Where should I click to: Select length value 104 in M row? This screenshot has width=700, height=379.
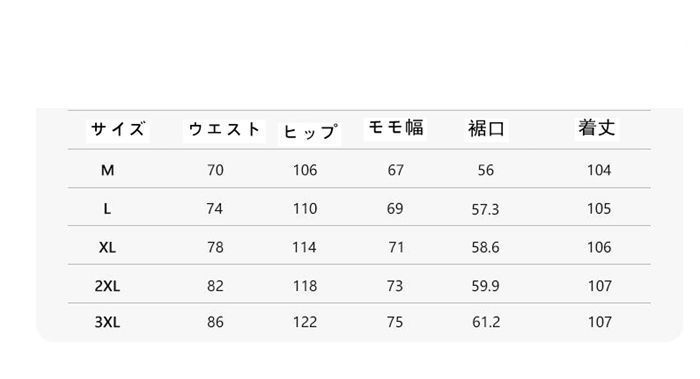[x=599, y=170]
